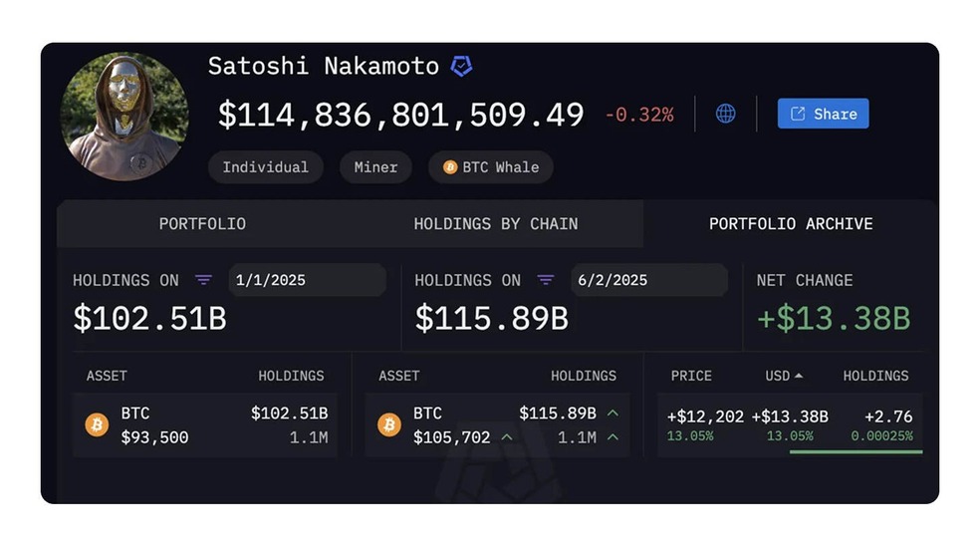Click the BTC Whale tag
980x552 pixels.
point(491,167)
